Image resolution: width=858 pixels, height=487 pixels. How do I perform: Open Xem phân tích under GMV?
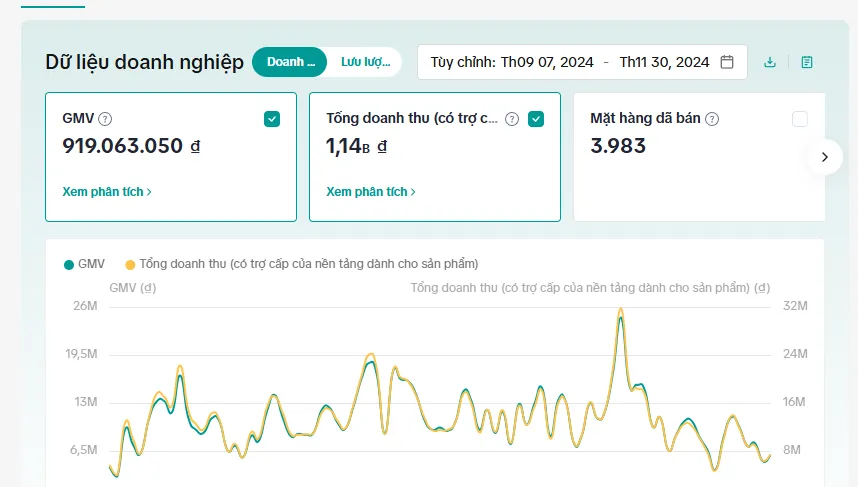[x=107, y=192]
